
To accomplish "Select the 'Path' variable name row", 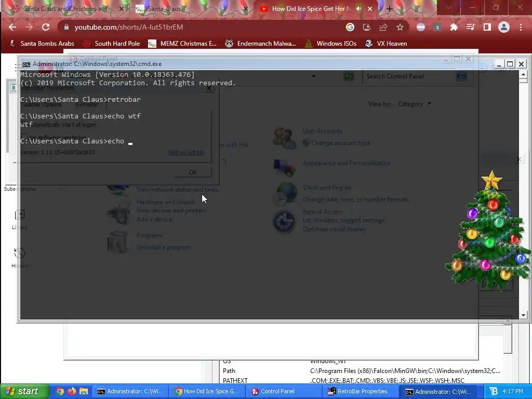I will click(x=229, y=371).
